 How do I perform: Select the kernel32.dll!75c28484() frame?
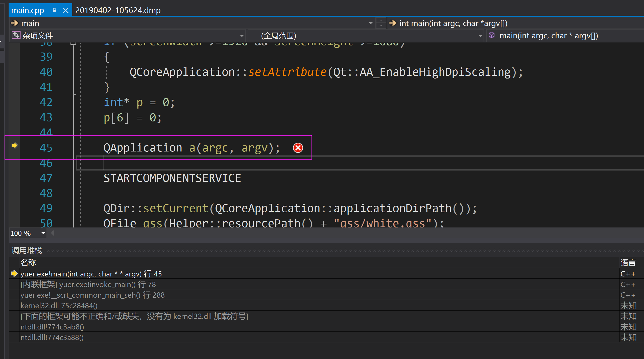tap(59, 306)
